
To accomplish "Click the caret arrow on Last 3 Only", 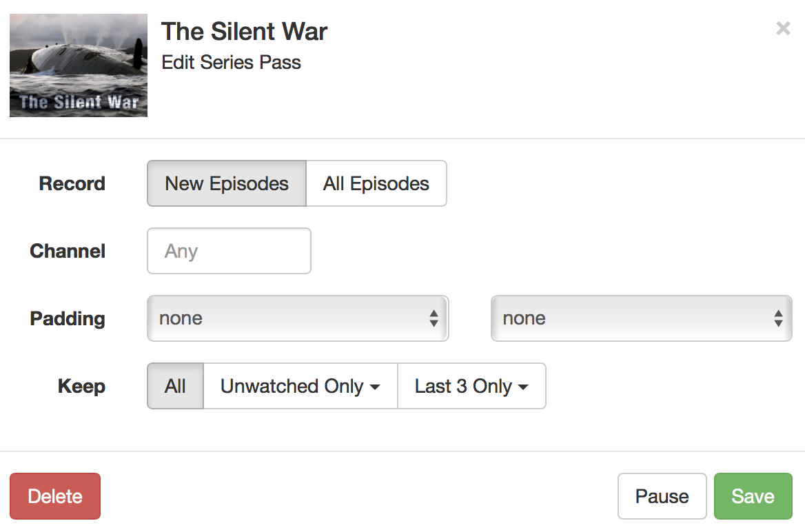I will pyautogui.click(x=523, y=387).
